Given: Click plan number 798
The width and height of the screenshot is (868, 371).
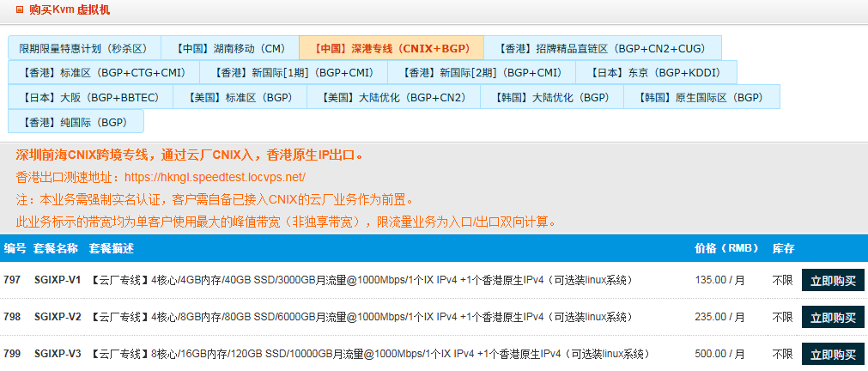Looking at the screenshot, I should [x=12, y=317].
